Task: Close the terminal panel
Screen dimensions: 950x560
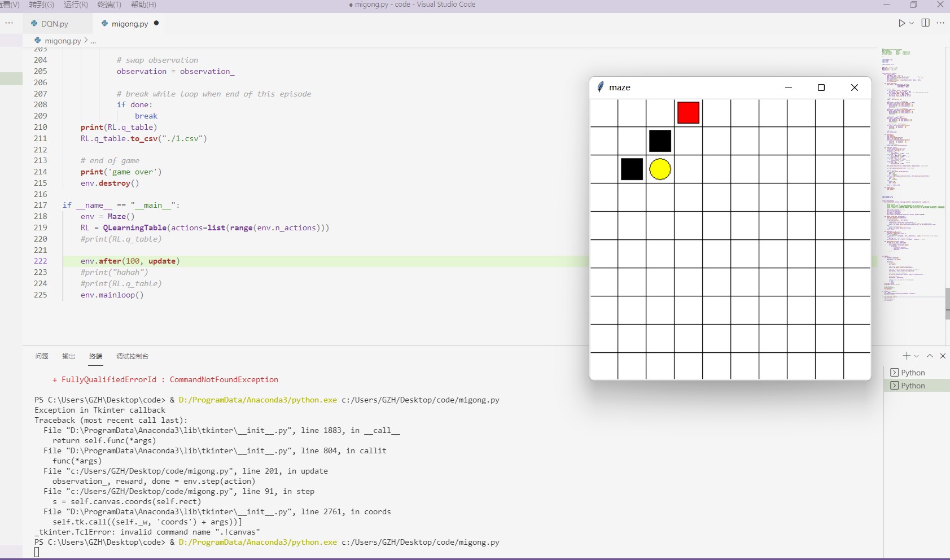Action: click(x=943, y=356)
